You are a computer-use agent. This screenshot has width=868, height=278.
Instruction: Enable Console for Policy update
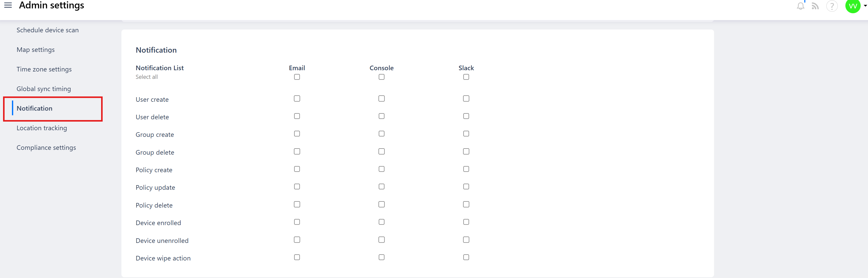[x=382, y=187]
